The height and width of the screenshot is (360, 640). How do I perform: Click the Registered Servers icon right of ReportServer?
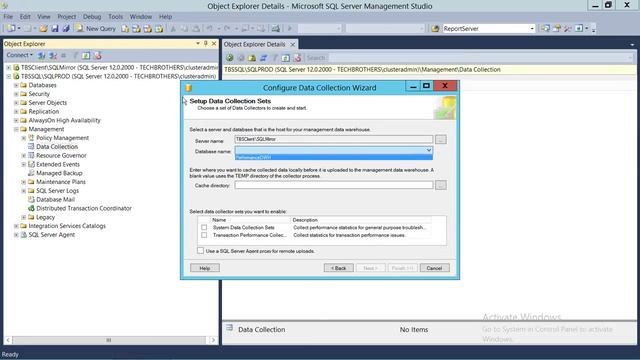tap(545, 29)
